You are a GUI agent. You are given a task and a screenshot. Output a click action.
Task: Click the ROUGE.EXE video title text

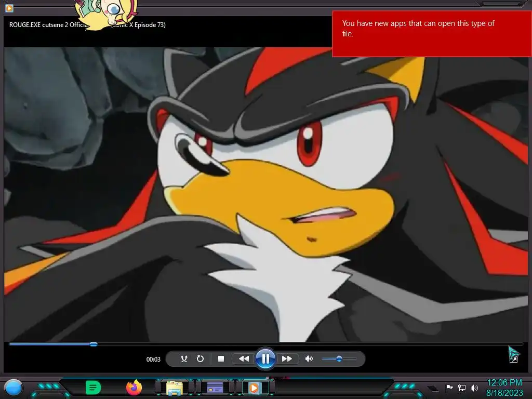tap(87, 25)
